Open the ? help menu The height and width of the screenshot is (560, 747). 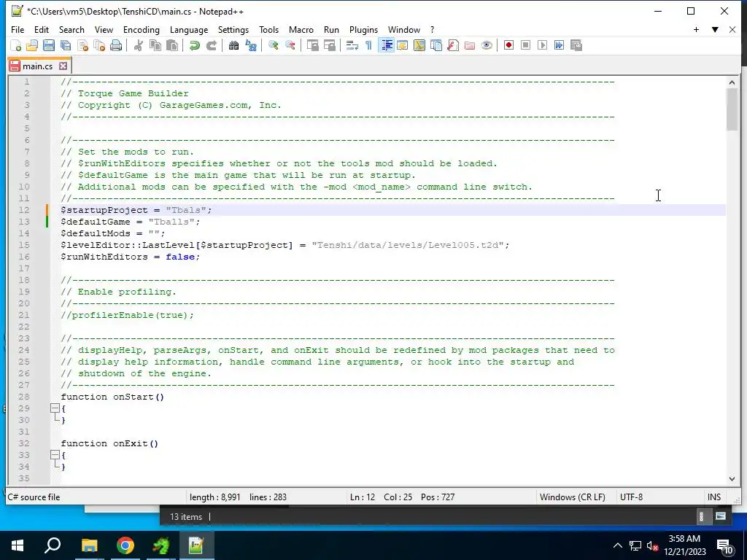click(432, 29)
